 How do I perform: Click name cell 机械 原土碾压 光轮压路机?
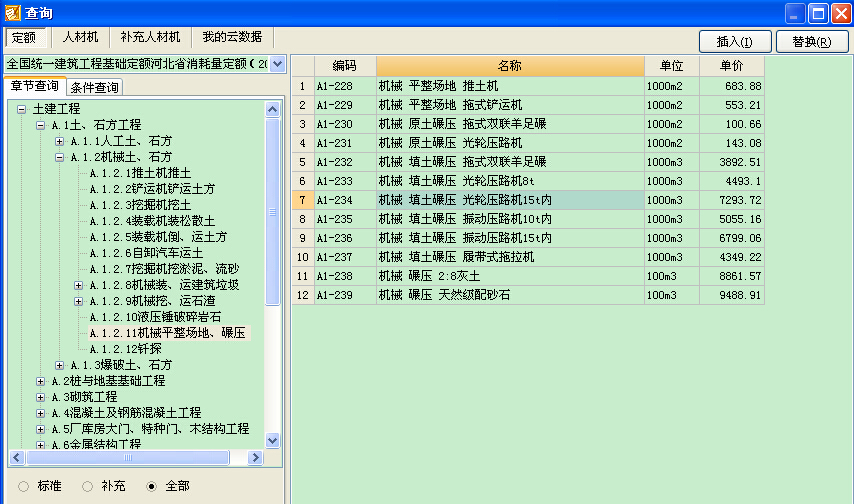coord(510,143)
